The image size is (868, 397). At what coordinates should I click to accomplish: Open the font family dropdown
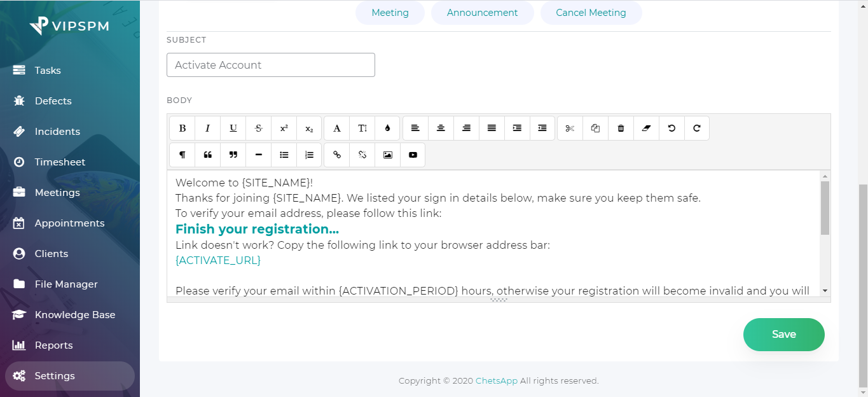coord(337,129)
